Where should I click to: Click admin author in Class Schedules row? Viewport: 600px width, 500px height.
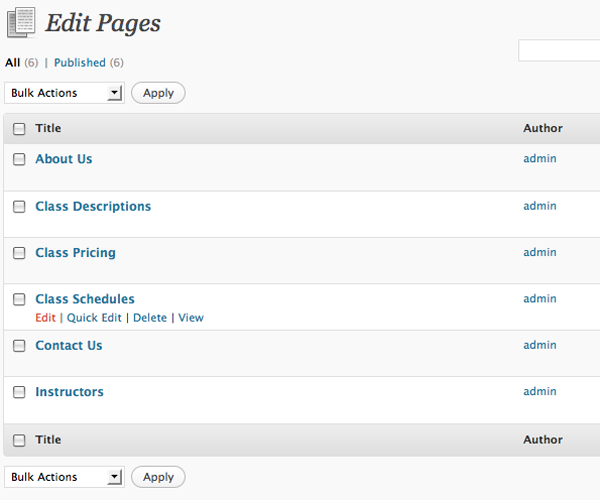point(540,298)
